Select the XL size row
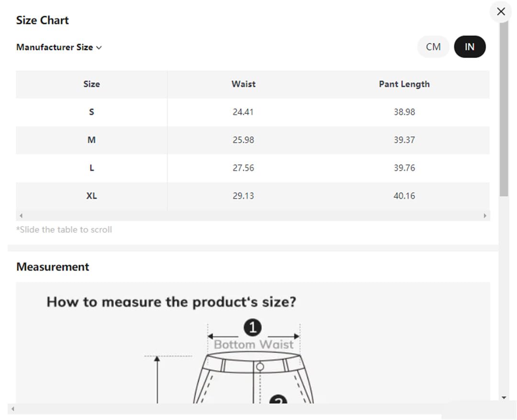 253,196
